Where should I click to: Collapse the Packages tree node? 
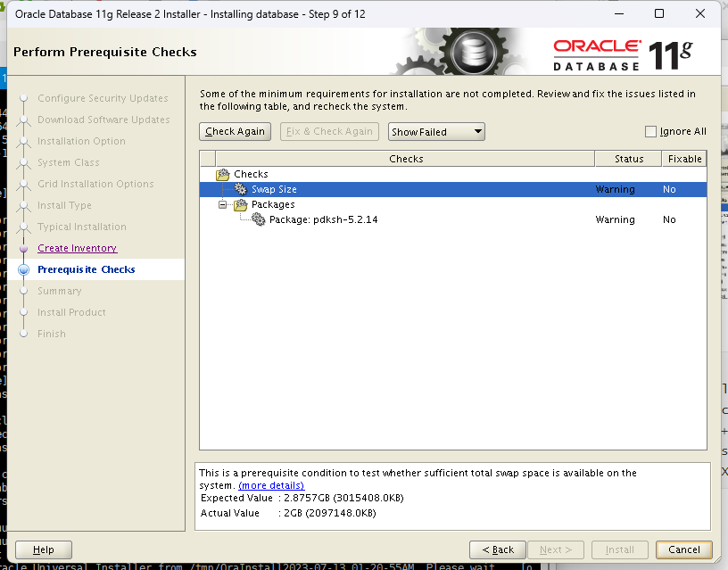(x=222, y=204)
